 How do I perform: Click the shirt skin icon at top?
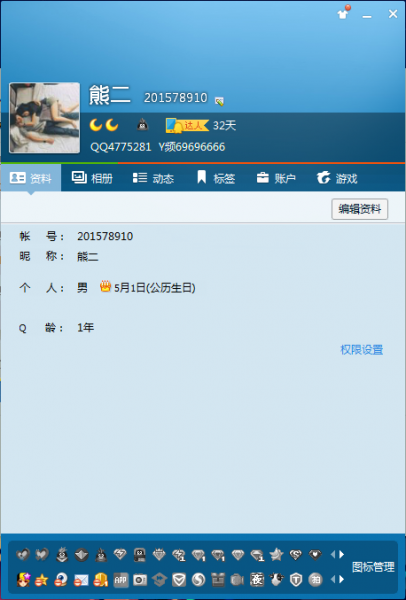343,13
